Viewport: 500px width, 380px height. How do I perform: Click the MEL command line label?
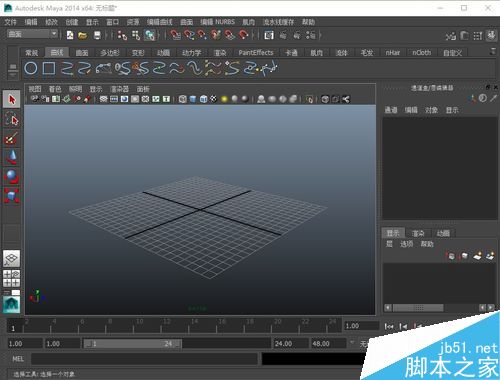click(18, 359)
